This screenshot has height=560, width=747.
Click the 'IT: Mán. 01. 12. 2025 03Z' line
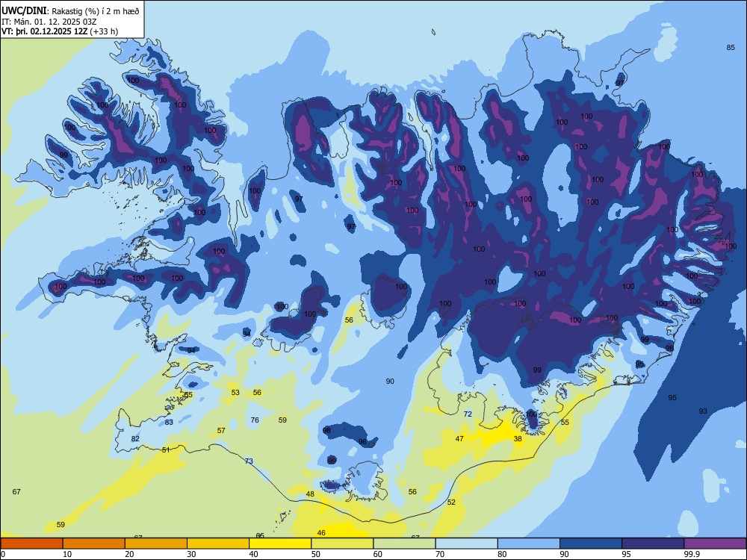49,22
